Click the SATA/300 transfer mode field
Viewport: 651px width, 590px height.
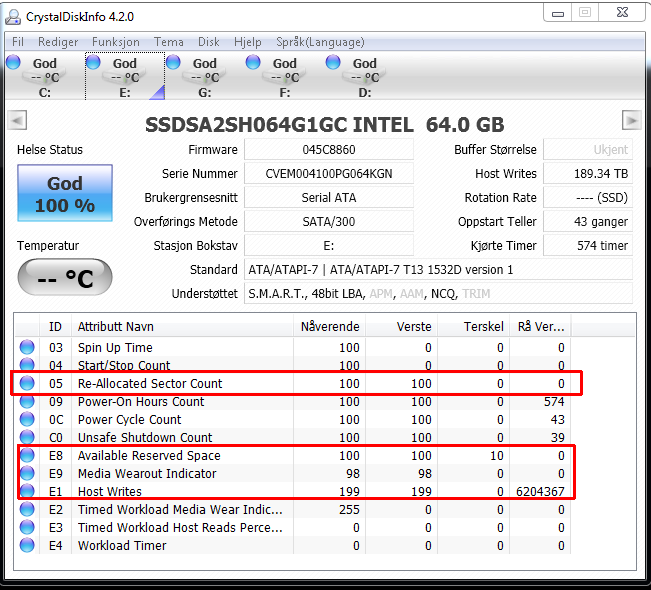pyautogui.click(x=329, y=222)
